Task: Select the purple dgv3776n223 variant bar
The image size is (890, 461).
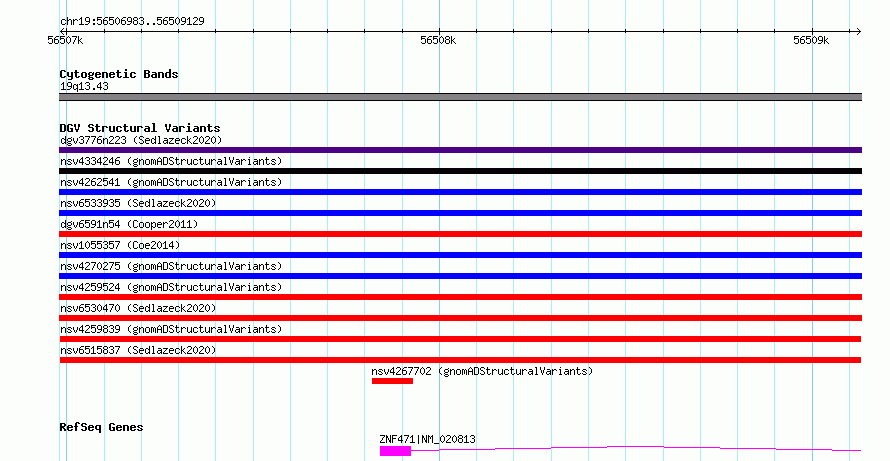Action: [460, 150]
